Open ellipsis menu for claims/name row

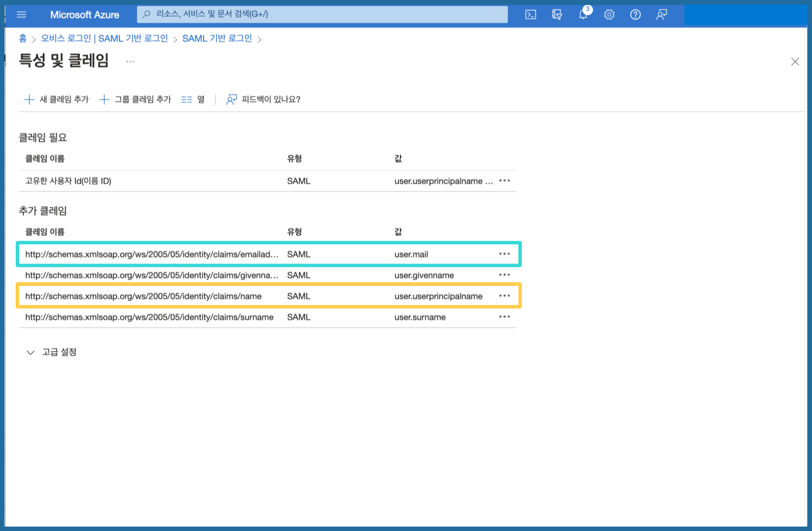505,296
